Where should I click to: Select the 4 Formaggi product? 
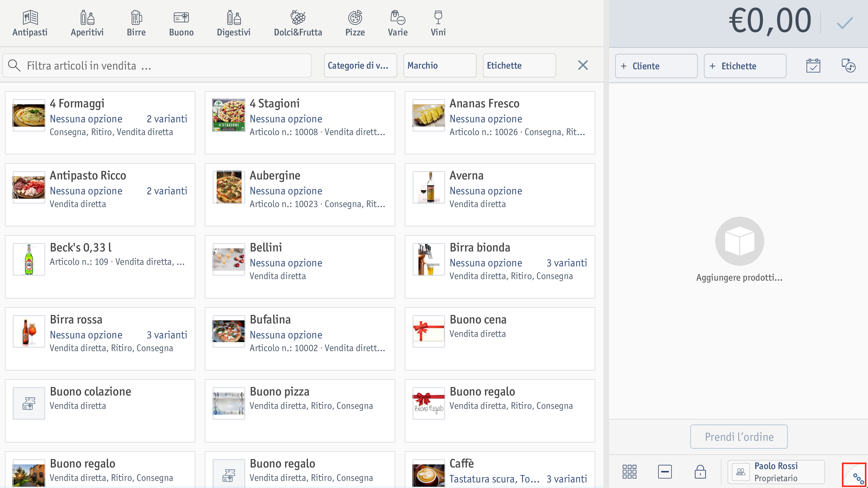coord(100,123)
